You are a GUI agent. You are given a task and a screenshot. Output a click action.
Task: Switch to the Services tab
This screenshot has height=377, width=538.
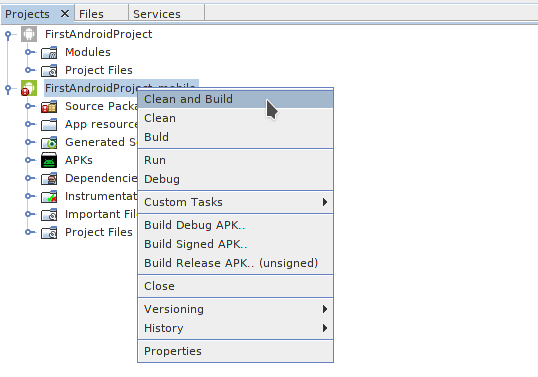pos(166,14)
